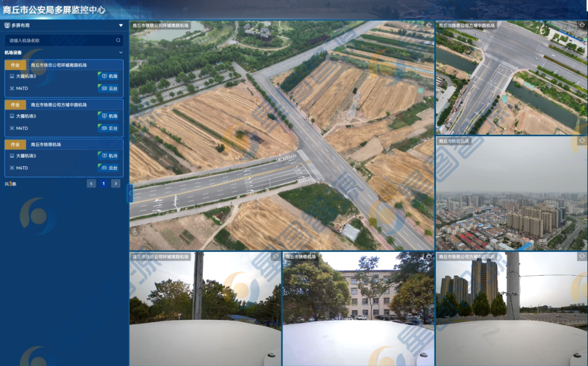The width and height of the screenshot is (588, 366).
Task: Select 商丘市铁塔公司方域中路机场 card header
Action: [64, 104]
